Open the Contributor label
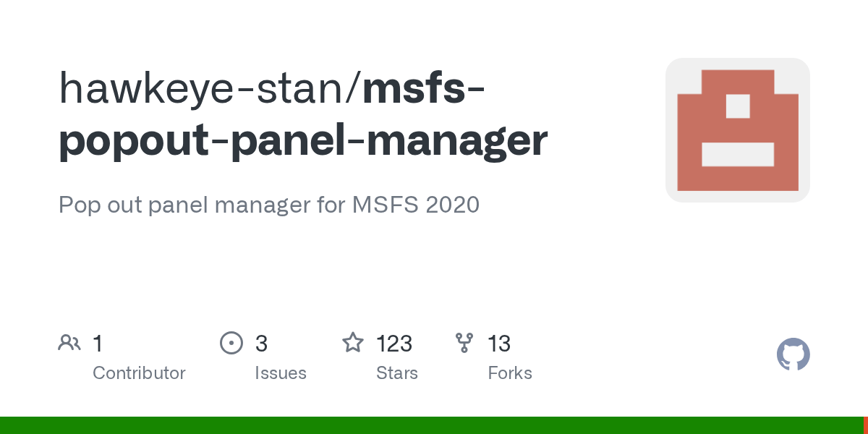 tap(139, 373)
